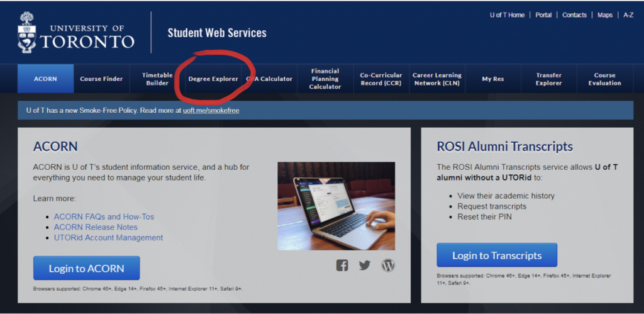Follow the UTORid Account Management link
Image resolution: width=644 pixels, height=314 pixels.
[108, 238]
